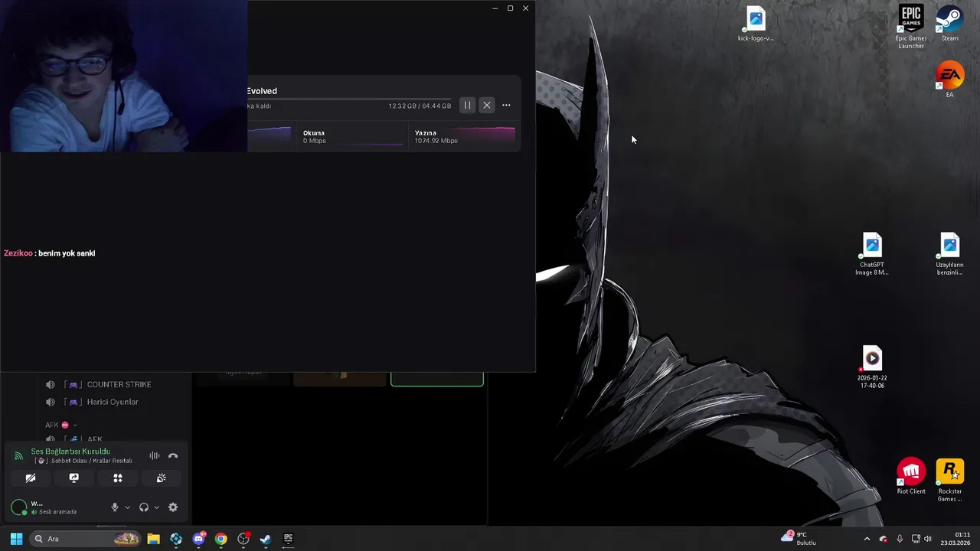980x551 pixels.
Task: Open the blue diamond taskbar app
Action: pyautogui.click(x=176, y=539)
